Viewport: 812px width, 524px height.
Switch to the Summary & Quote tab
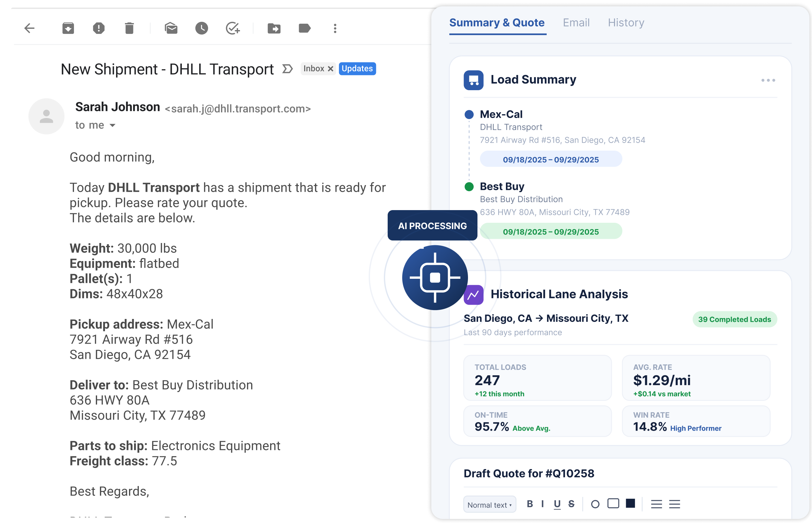[x=497, y=23]
